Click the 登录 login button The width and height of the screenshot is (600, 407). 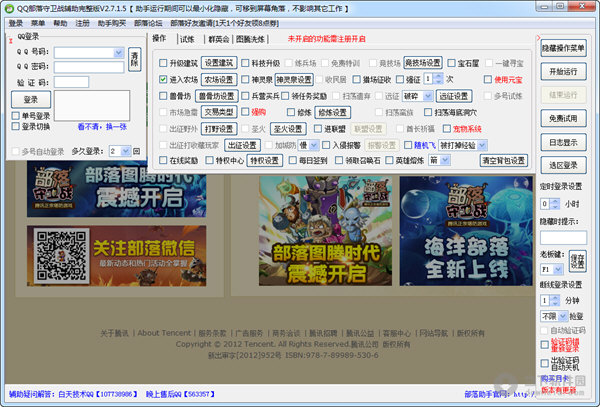(31, 99)
